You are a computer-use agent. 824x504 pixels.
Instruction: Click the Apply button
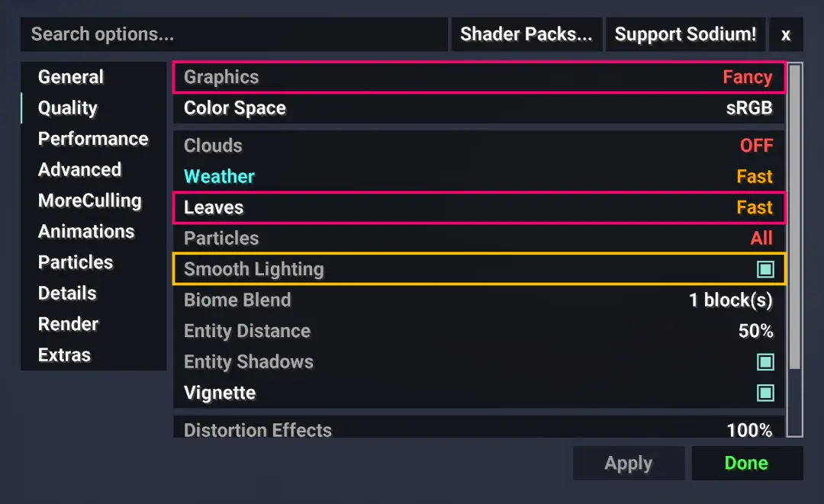(629, 463)
